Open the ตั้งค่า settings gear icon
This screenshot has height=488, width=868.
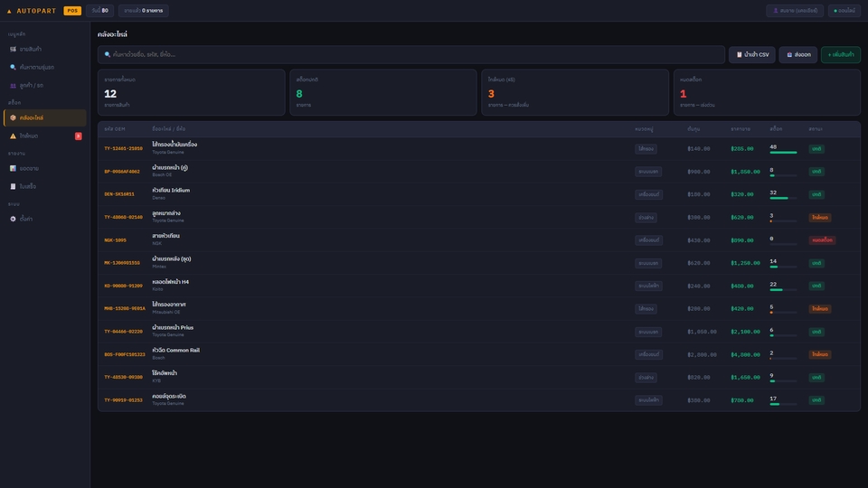pos(13,219)
